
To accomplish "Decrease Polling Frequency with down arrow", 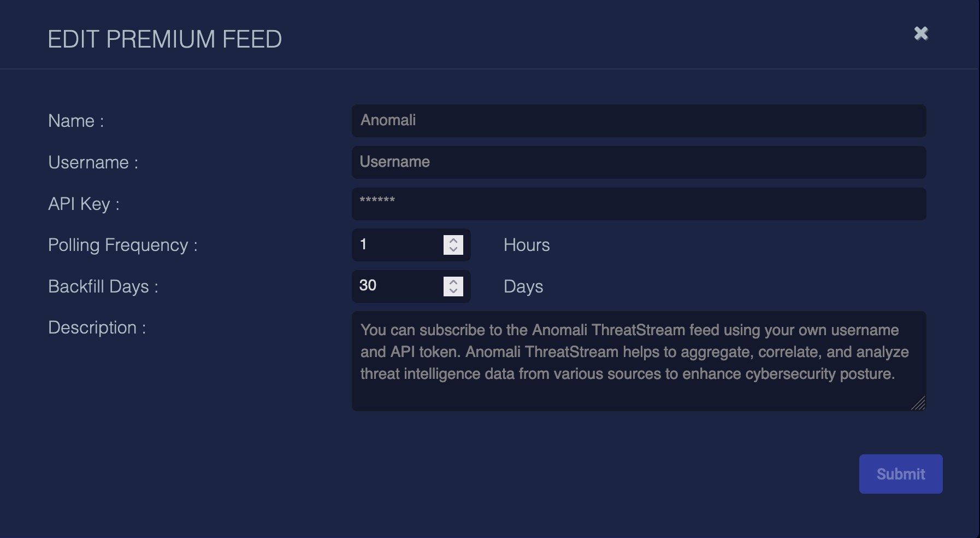I will tap(453, 250).
